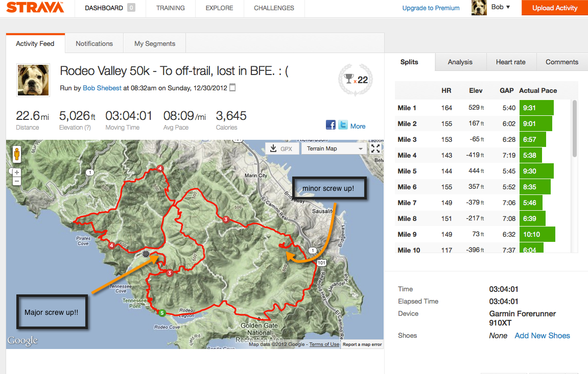The width and height of the screenshot is (588, 374).
Task: Open the Training menu
Action: coord(171,8)
